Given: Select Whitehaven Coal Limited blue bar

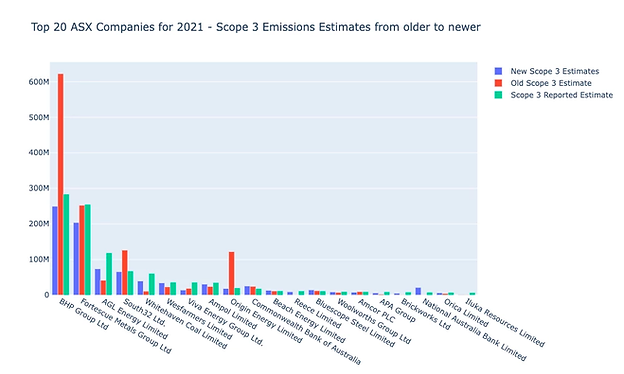Looking at the screenshot, I should click(140, 288).
